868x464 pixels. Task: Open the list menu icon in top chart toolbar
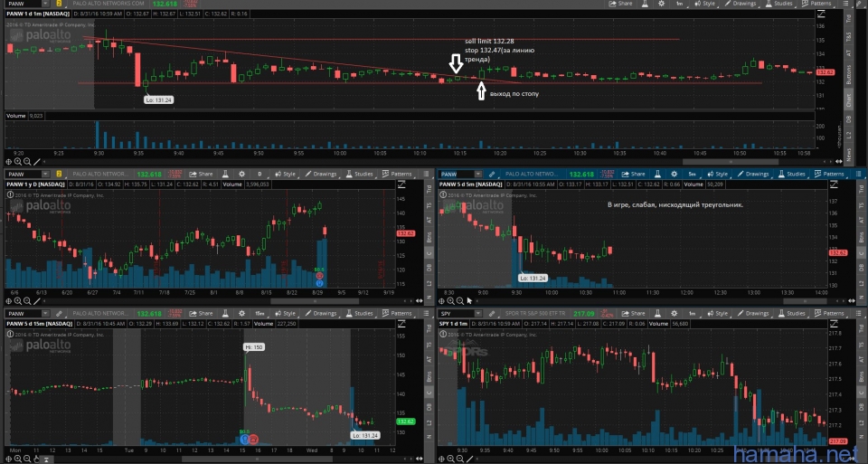coord(846,4)
